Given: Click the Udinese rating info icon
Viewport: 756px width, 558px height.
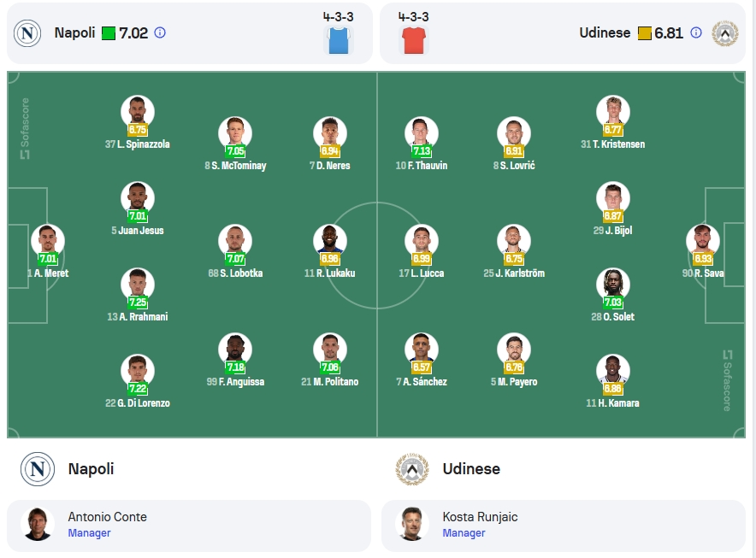Looking at the screenshot, I should 696,32.
